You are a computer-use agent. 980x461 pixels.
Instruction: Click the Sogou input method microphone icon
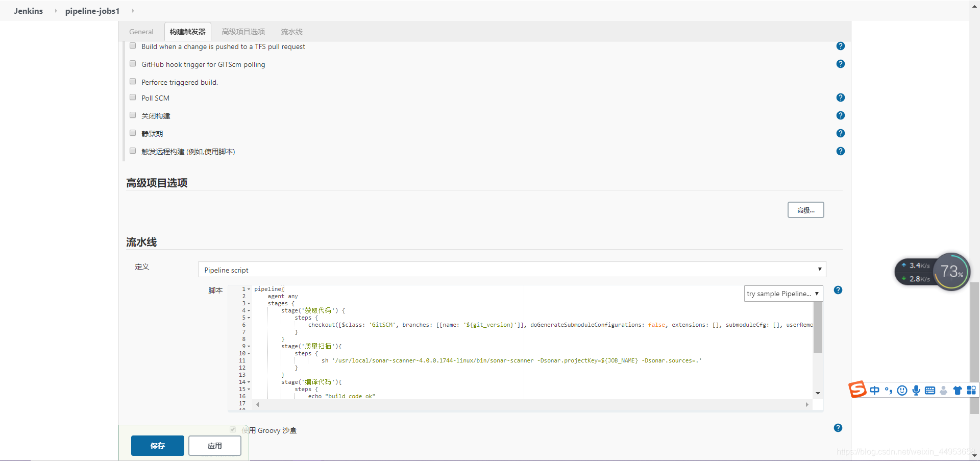pos(916,391)
